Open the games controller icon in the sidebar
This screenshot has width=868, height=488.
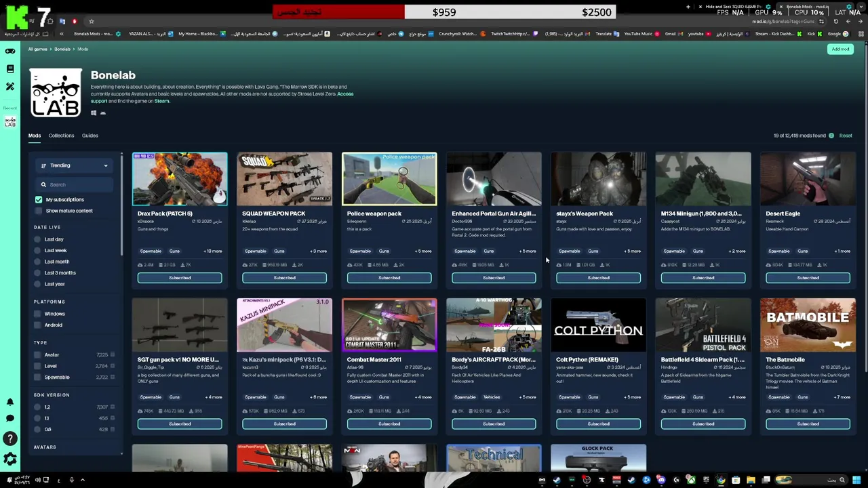tap(10, 51)
